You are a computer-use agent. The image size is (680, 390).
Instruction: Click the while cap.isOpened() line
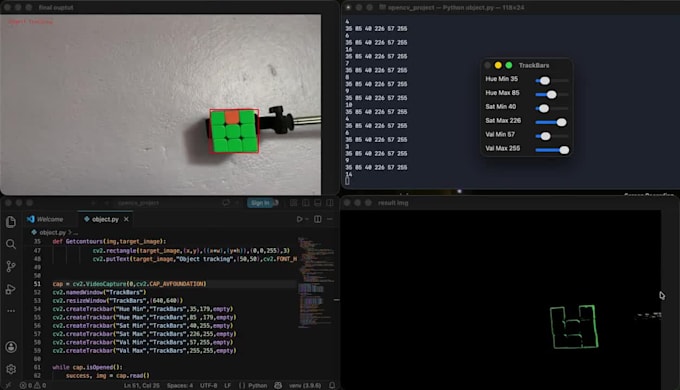click(88, 367)
